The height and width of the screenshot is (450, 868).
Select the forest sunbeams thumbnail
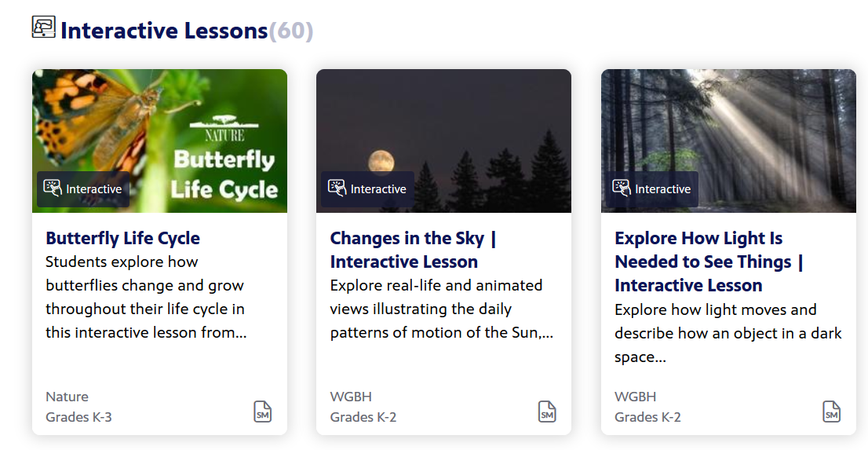[x=728, y=141]
